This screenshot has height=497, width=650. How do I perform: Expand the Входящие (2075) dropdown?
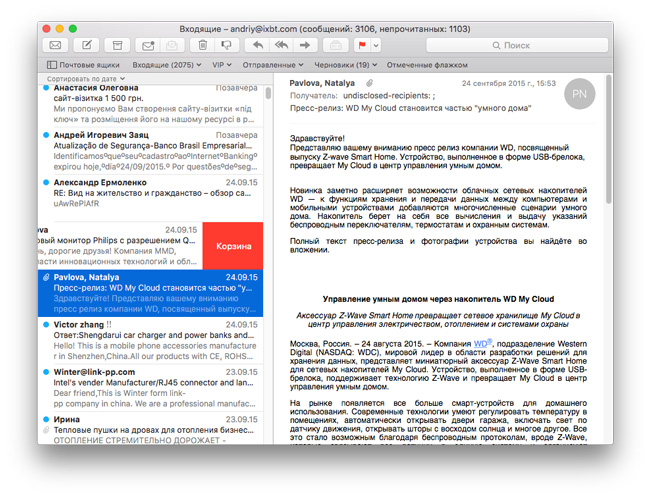point(167,65)
